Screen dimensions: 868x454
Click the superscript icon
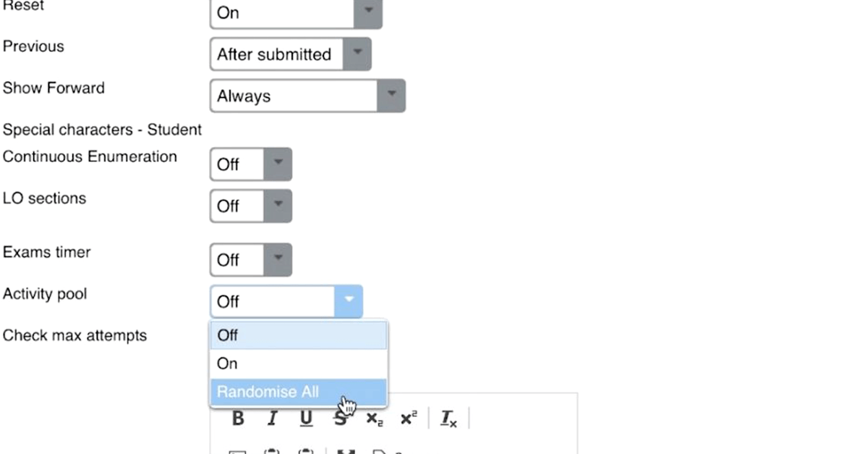pyautogui.click(x=409, y=419)
